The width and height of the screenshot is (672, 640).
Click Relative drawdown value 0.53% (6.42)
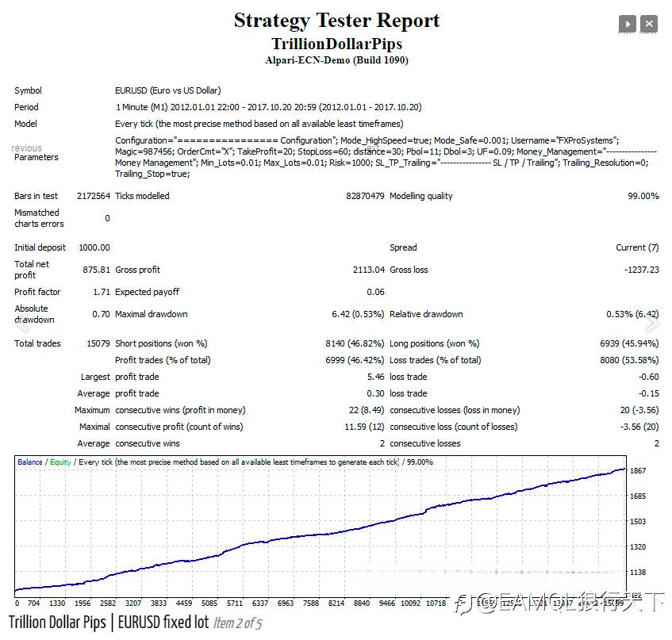click(632, 314)
